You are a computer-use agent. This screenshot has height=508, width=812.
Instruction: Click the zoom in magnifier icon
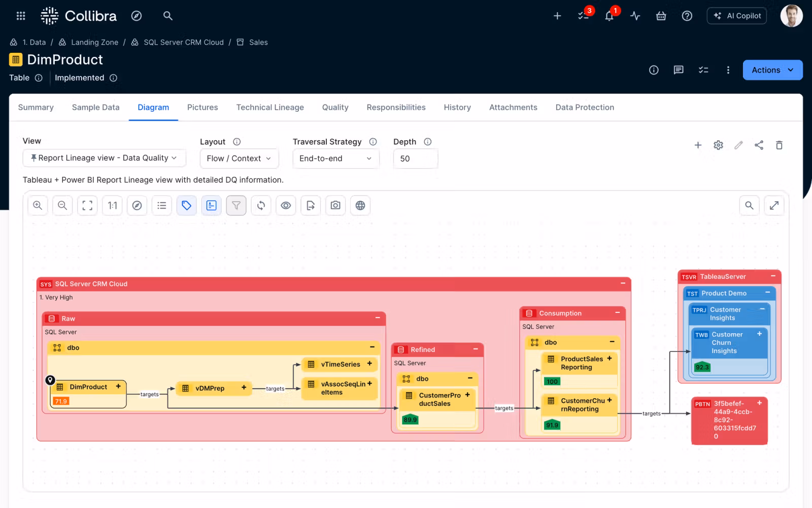click(x=38, y=206)
